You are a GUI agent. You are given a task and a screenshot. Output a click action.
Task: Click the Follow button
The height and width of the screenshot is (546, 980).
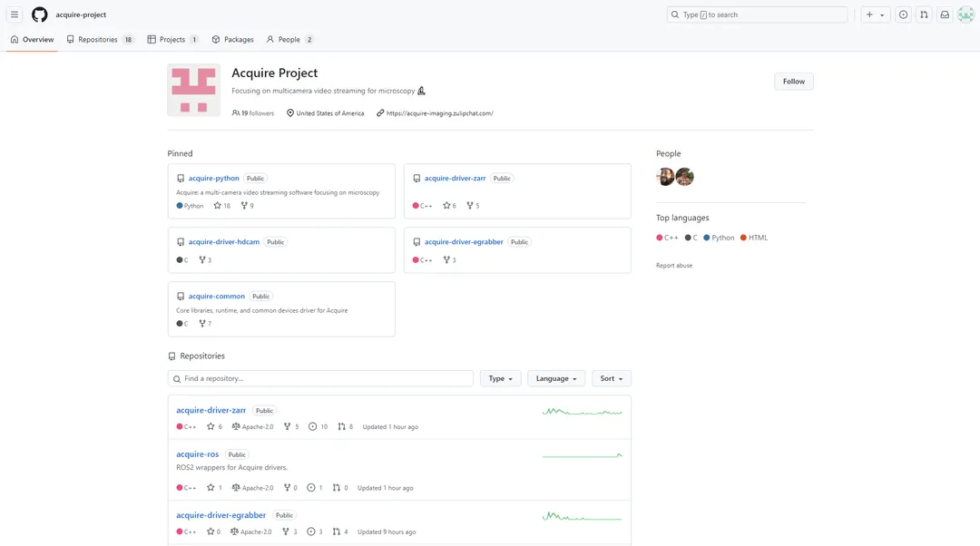click(x=794, y=82)
